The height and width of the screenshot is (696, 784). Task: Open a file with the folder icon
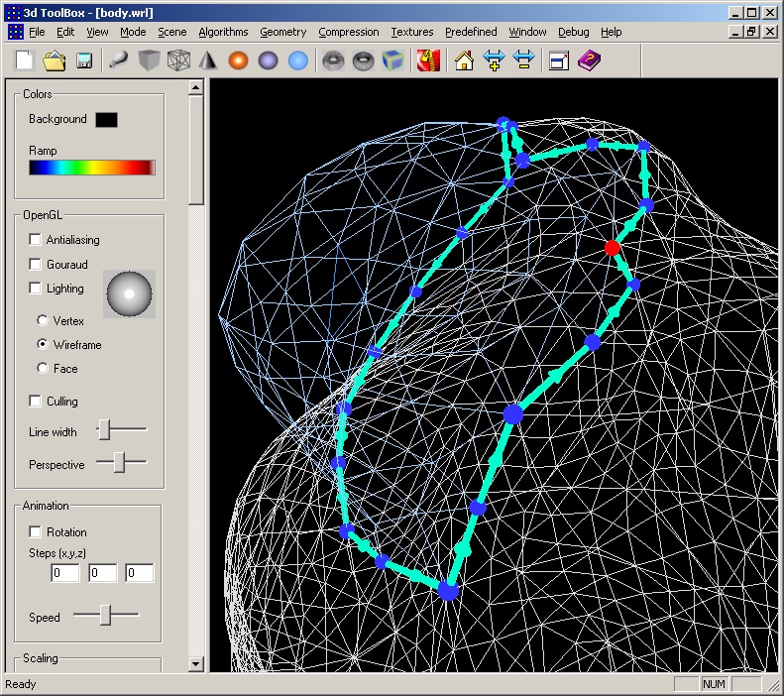(x=55, y=60)
